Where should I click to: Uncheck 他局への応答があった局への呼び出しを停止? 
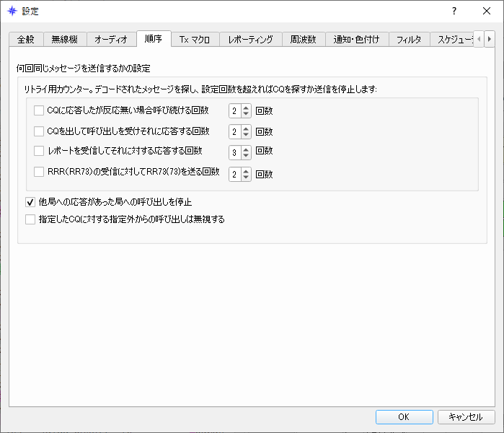click(x=30, y=202)
